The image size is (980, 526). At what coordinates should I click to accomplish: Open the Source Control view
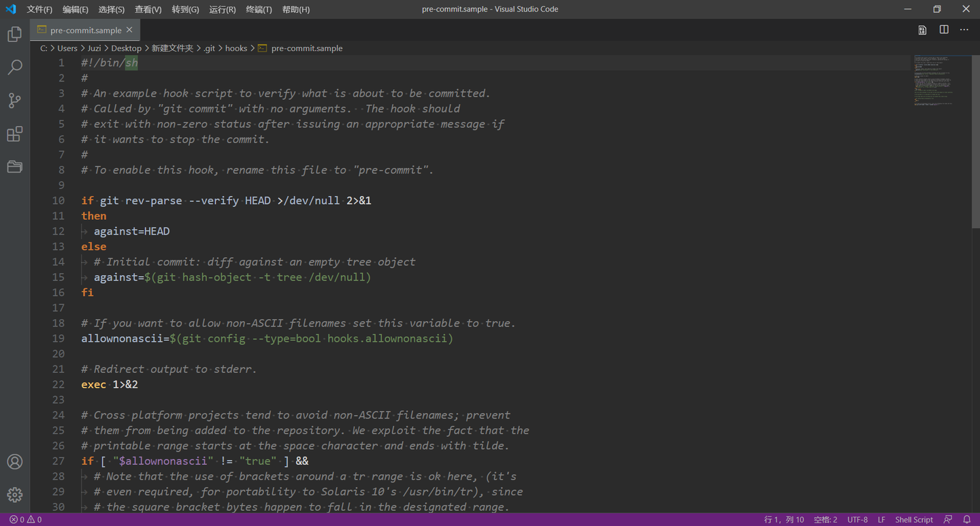click(x=14, y=101)
